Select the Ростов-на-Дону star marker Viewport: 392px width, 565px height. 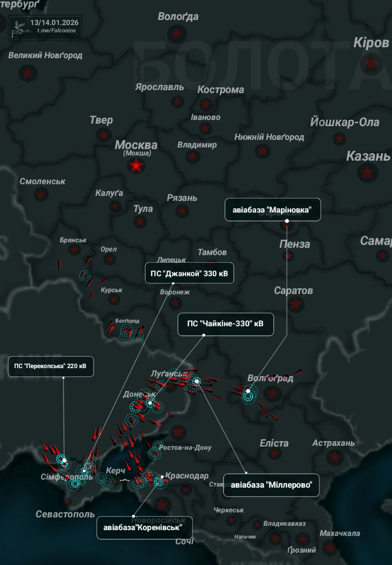178,432
